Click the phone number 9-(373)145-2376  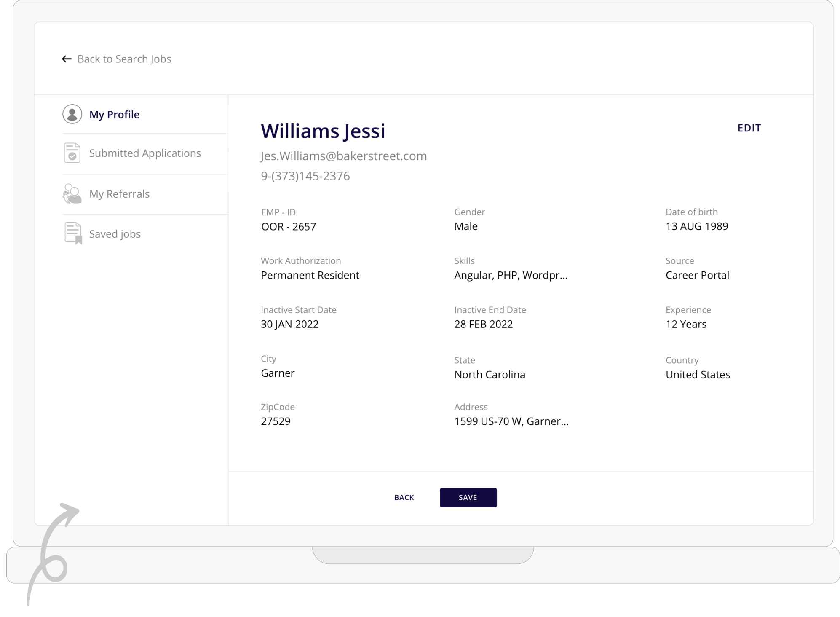tap(305, 176)
